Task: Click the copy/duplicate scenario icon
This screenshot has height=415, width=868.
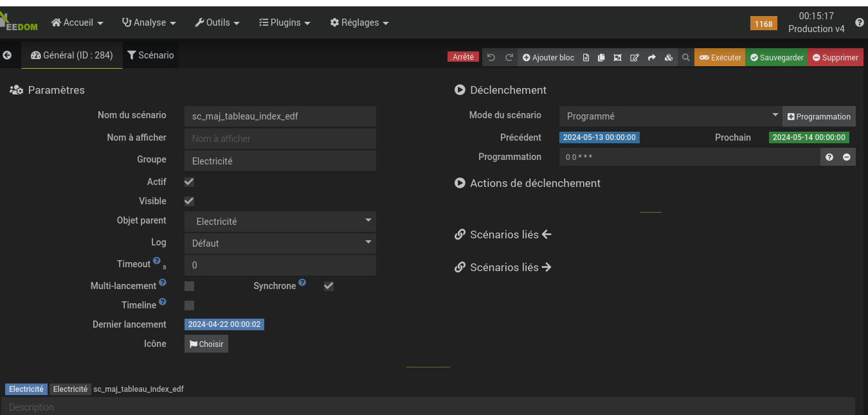Action: pos(601,58)
